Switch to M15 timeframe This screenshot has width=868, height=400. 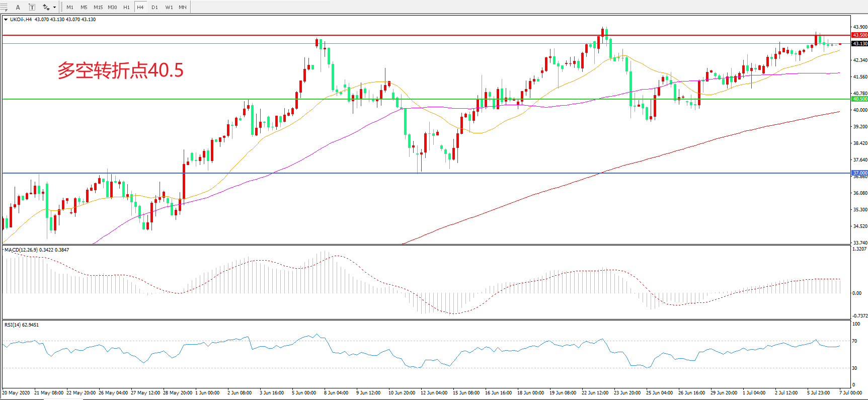click(98, 7)
